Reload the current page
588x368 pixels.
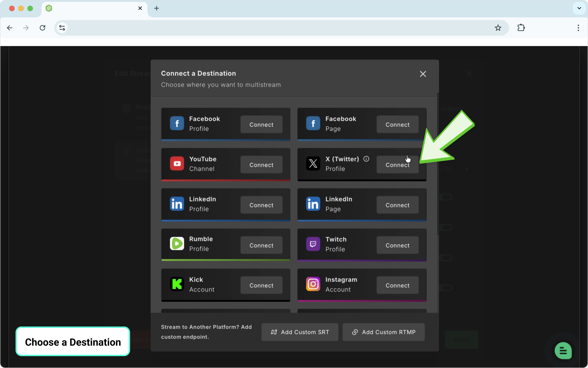click(x=42, y=28)
